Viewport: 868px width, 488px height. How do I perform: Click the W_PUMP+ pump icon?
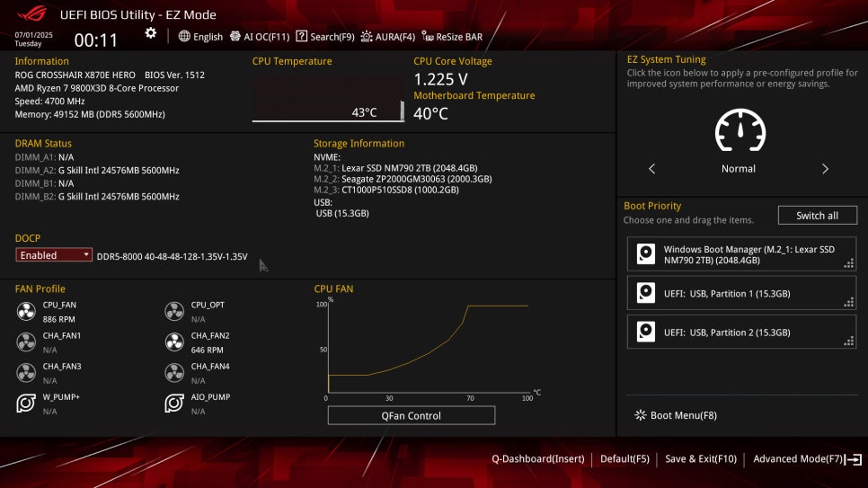(26, 404)
